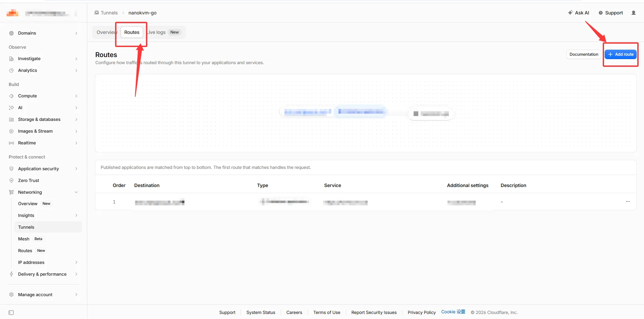This screenshot has height=319, width=644.
Task: Open the Support menu at top
Action: click(611, 13)
